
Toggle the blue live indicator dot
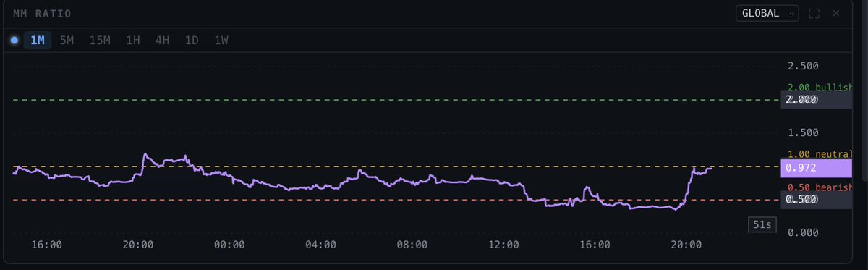tap(14, 41)
